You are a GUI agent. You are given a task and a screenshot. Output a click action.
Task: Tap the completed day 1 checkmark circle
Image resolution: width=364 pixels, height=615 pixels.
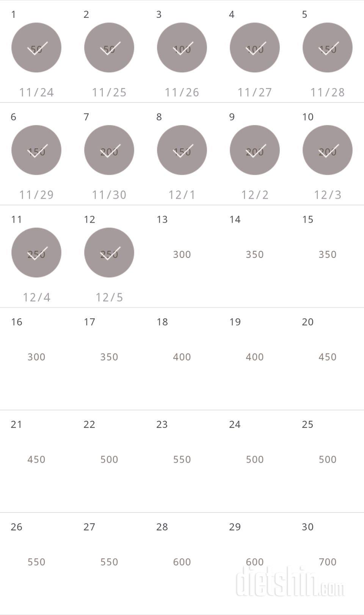coord(36,48)
